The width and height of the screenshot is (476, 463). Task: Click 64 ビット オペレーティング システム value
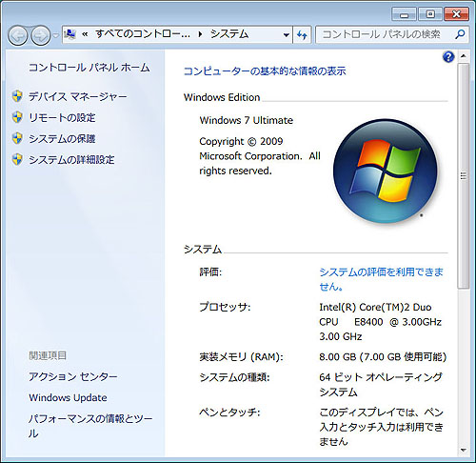[381, 385]
